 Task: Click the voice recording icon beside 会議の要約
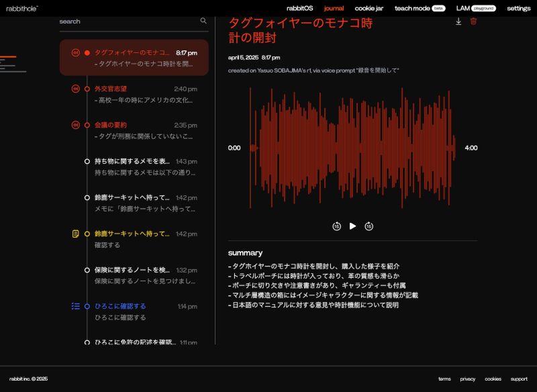[75, 125]
